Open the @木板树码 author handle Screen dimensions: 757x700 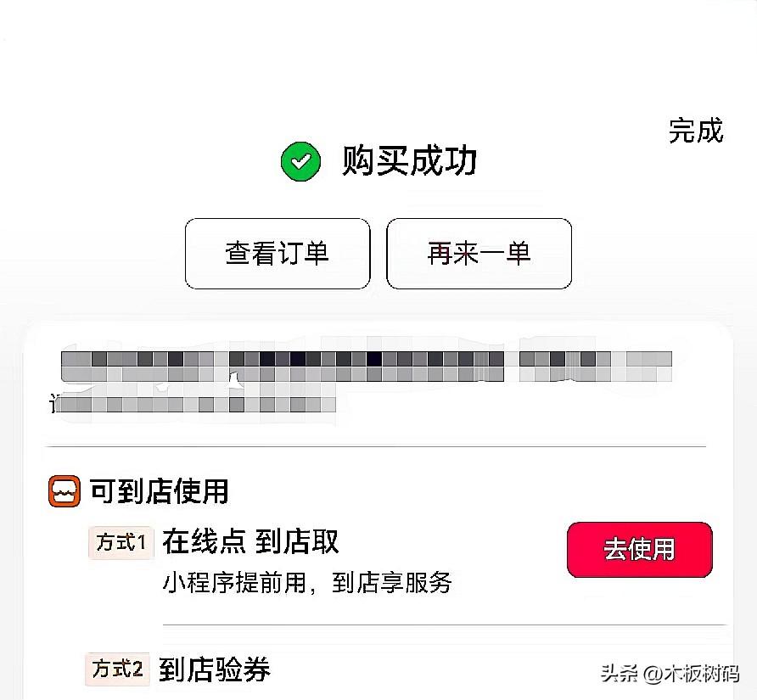[691, 673]
